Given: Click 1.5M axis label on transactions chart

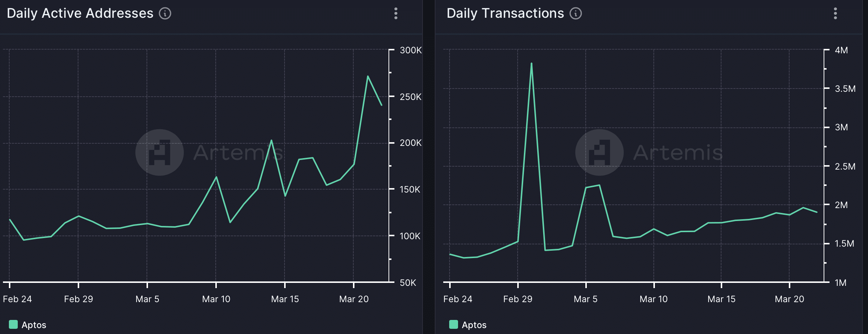Looking at the screenshot, I should pos(845,244).
